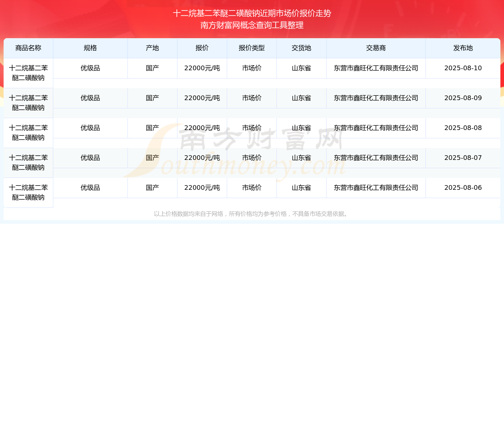
Task: Select the date 2025-08-10 cell
Action: (463, 68)
